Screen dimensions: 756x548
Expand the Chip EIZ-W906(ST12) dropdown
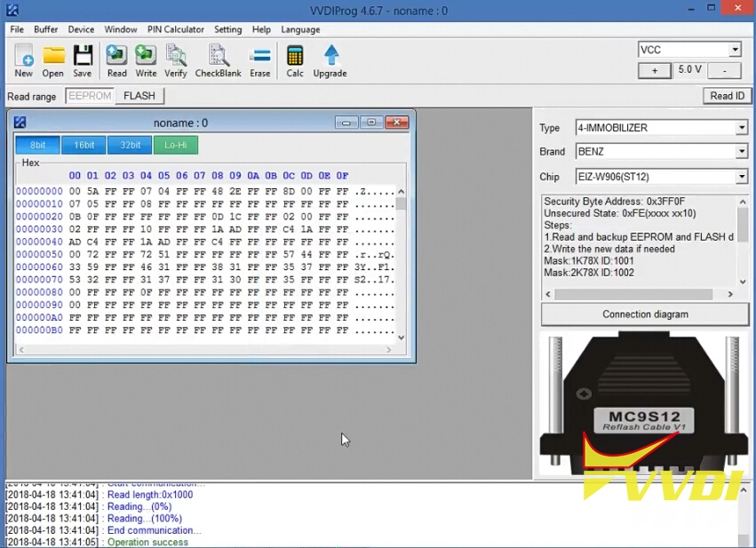[x=742, y=177]
